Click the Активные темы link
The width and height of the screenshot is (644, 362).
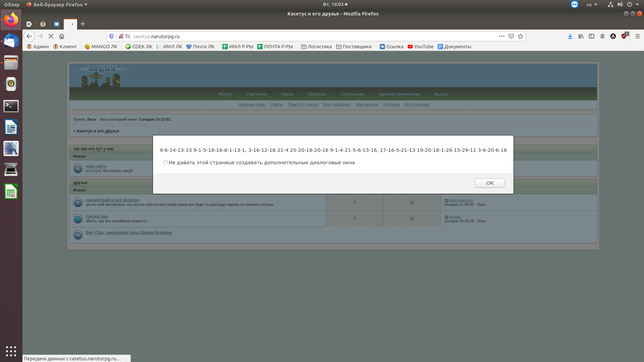click(252, 105)
